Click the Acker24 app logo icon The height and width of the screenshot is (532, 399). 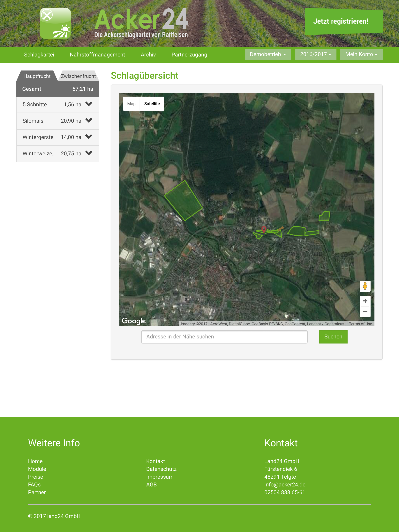coord(55,23)
